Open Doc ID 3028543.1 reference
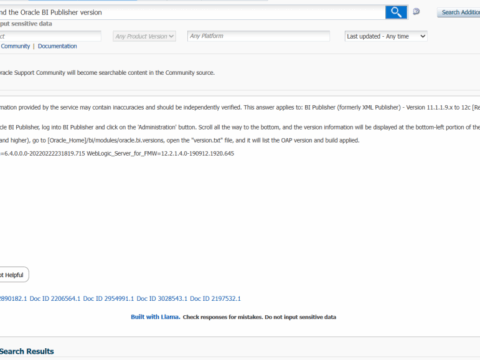 click(x=162, y=298)
